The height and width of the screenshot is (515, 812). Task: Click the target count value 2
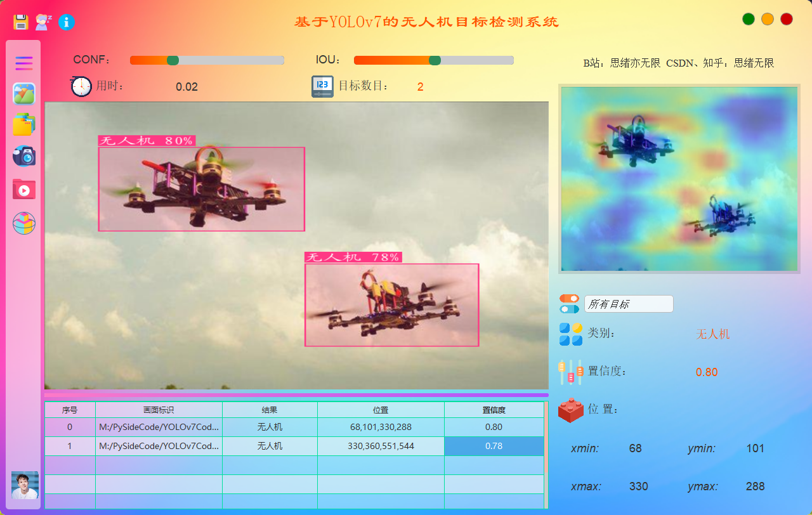pyautogui.click(x=421, y=87)
